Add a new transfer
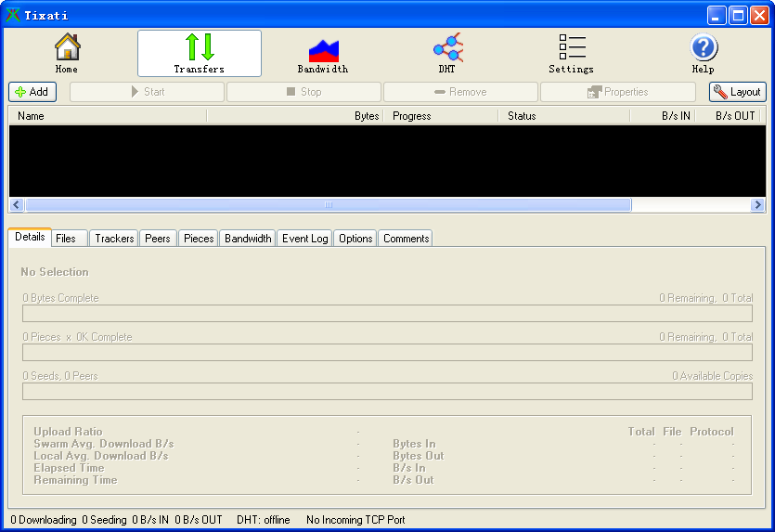Image resolution: width=775 pixels, height=532 pixels. [x=32, y=92]
